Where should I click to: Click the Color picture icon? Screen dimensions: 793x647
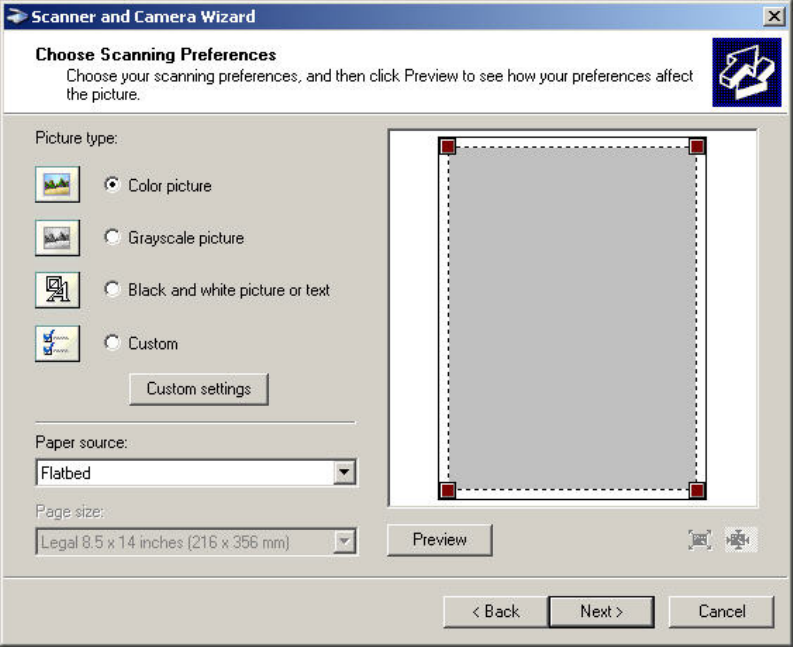tap(57, 185)
